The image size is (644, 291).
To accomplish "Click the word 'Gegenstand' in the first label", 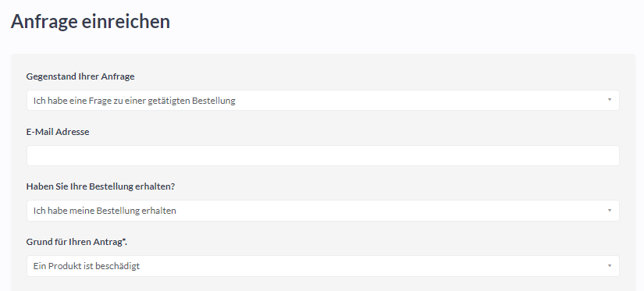I will click(x=52, y=76).
